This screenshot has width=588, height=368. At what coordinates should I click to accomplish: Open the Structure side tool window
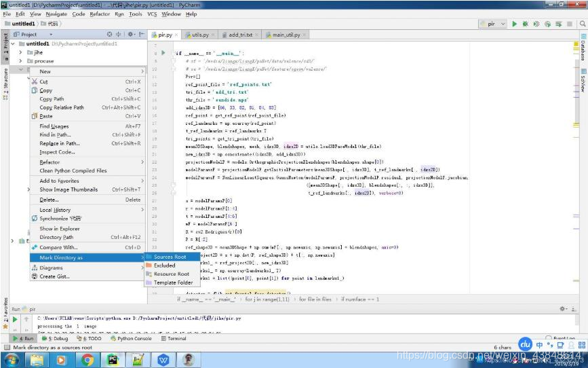(5, 84)
